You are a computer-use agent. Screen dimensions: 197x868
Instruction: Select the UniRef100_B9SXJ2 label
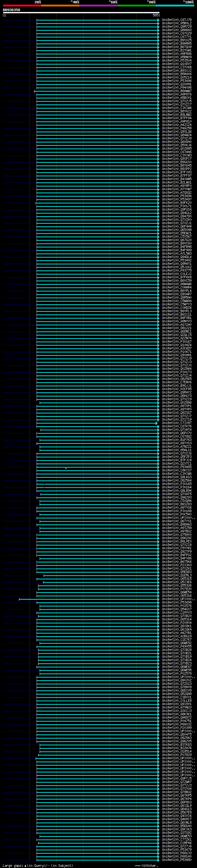[x=177, y=71]
